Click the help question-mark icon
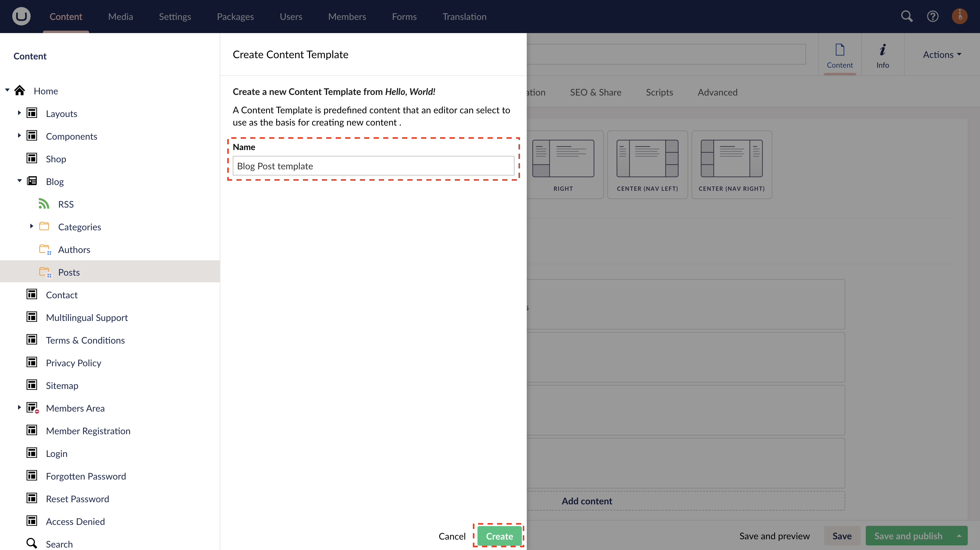980x550 pixels. [x=933, y=16]
